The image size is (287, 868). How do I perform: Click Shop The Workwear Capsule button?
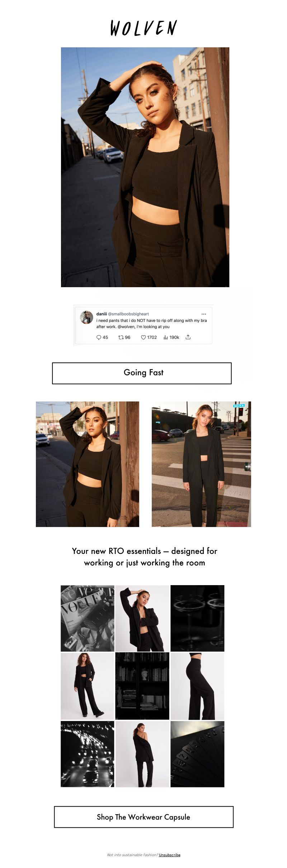coord(143,817)
